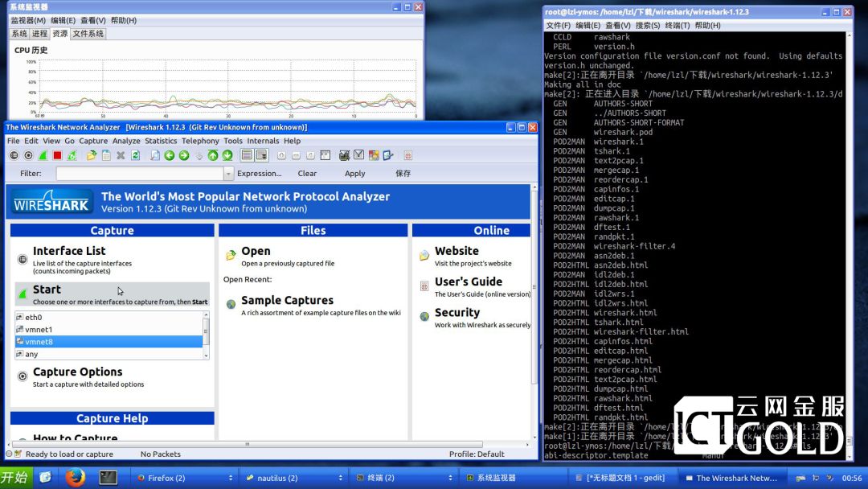
Task: Show capture options via toolbar icon
Action: coord(28,155)
